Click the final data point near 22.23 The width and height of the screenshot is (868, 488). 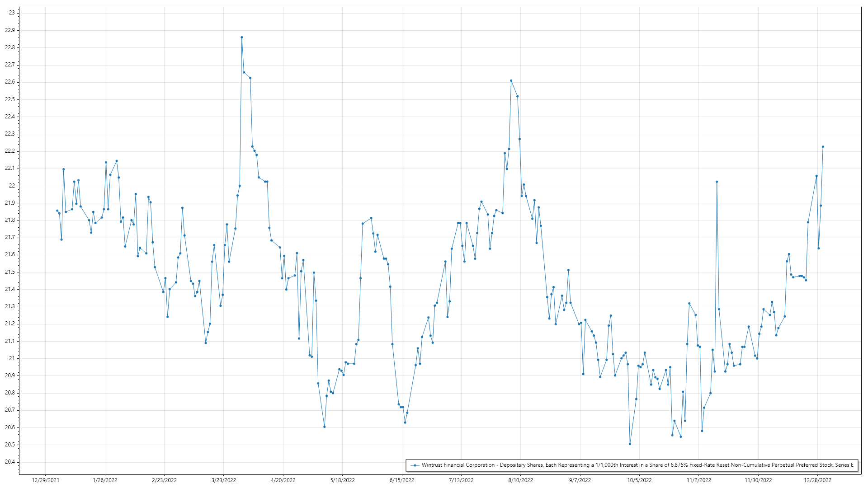[823, 147]
